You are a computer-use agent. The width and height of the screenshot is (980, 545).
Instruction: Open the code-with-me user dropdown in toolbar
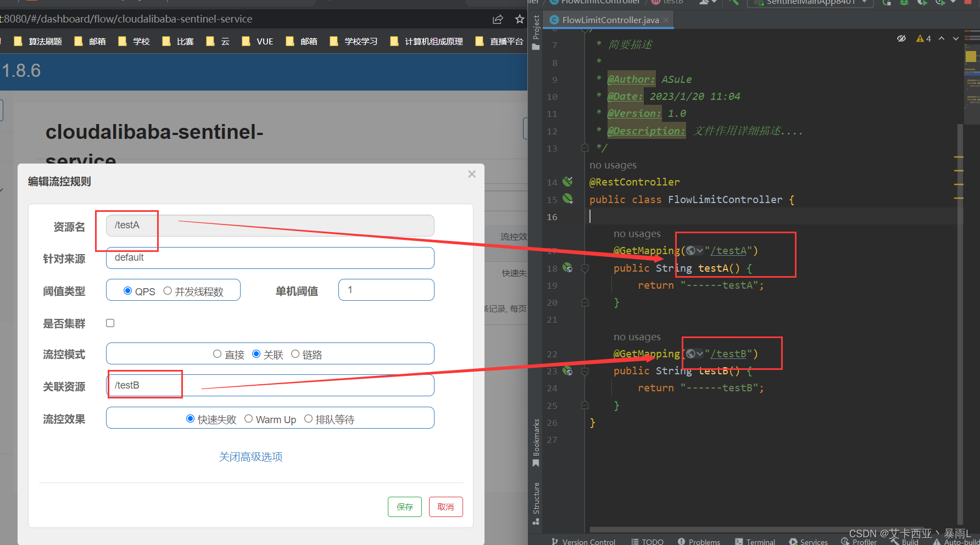point(708,2)
